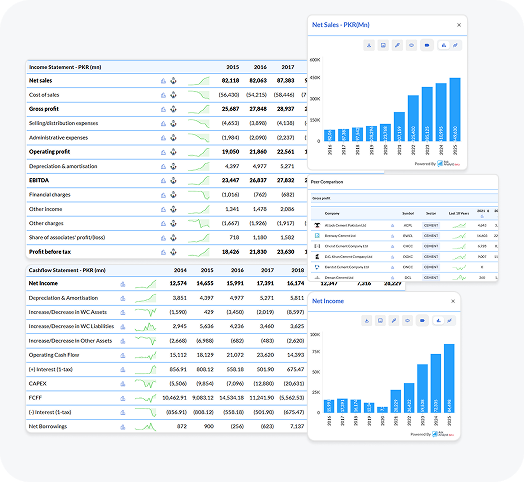Click the Symbol column header in Peer Comparison
This screenshot has width=524, height=482.
[x=408, y=213]
